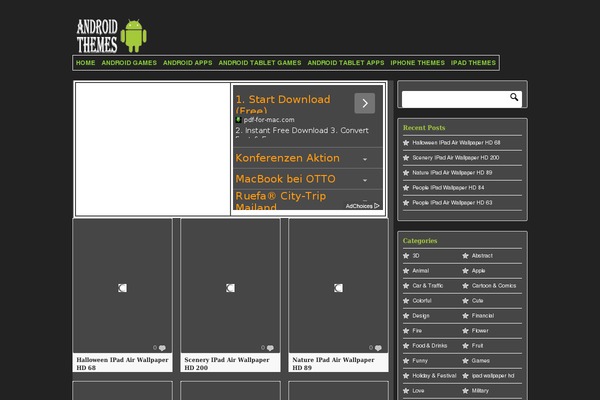Select the Military category
600x400 pixels.
(480, 390)
